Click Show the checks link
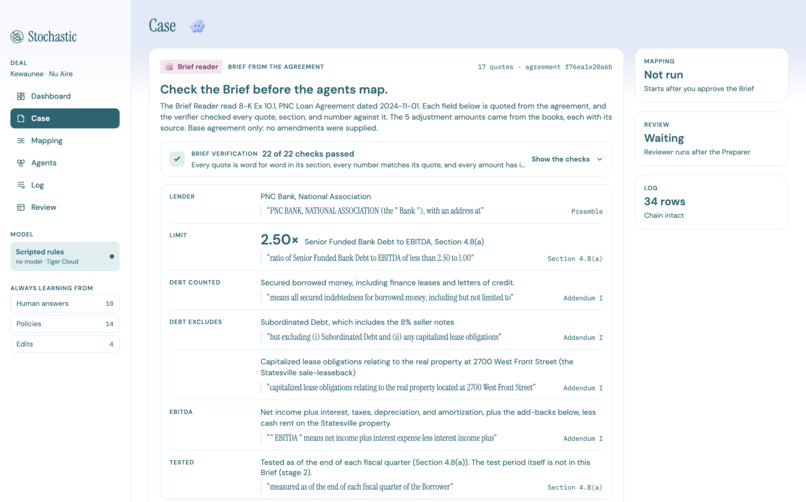Viewport: 806px width, 502px height. (560, 159)
